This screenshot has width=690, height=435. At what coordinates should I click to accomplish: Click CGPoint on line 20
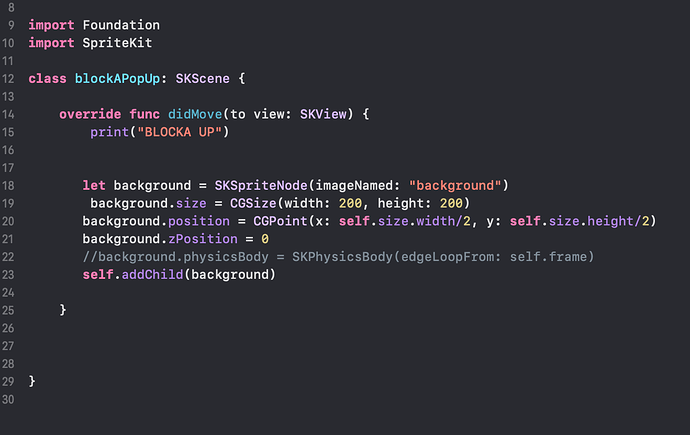coord(280,221)
